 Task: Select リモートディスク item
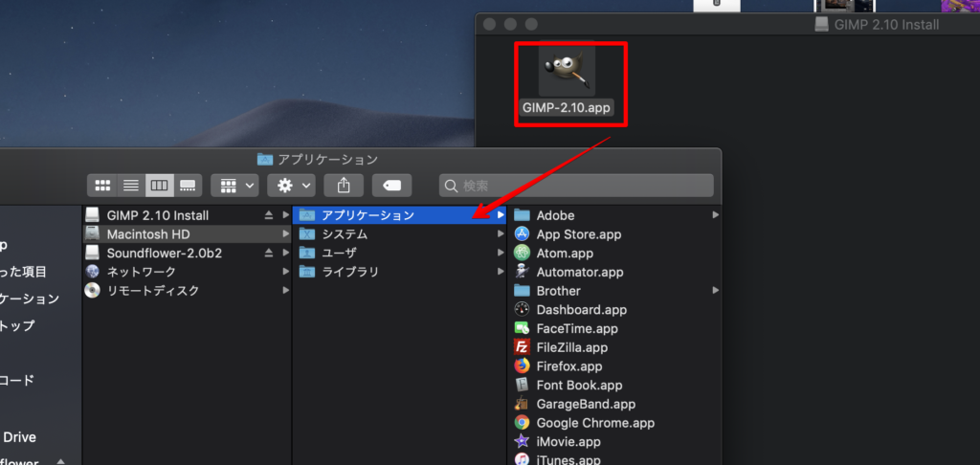188,290
